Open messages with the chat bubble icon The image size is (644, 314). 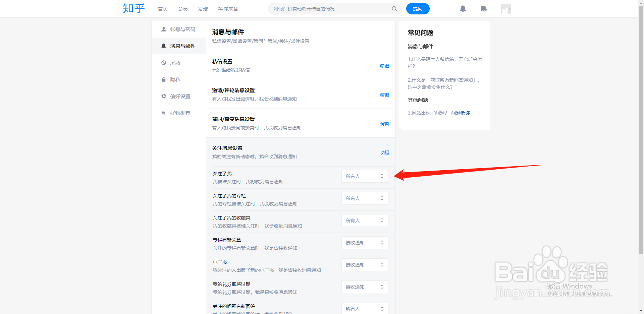click(x=483, y=9)
